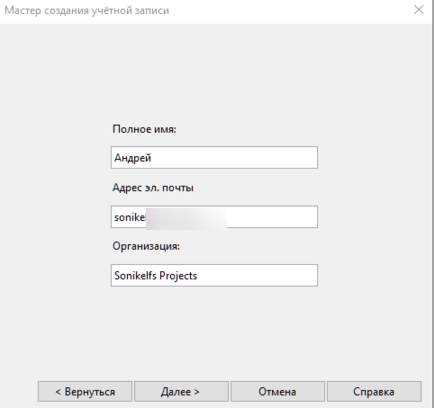Click the blurred part of the email address
Image resolution: width=434 pixels, height=408 pixels.
coord(185,217)
